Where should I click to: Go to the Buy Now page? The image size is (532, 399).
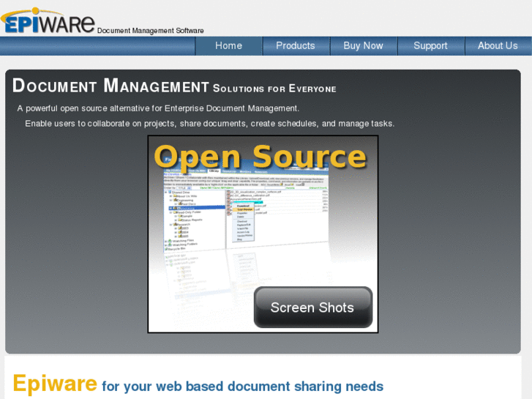tap(363, 46)
